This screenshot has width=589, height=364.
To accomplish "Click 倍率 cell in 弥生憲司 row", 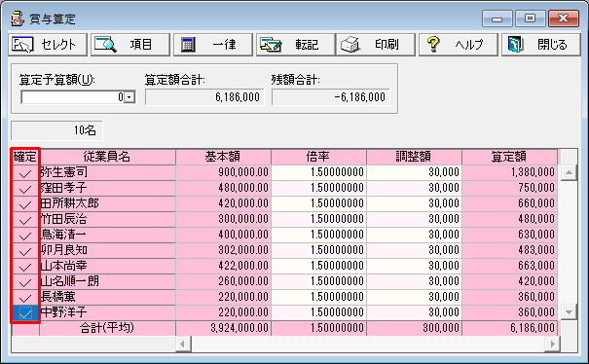I will [318, 173].
